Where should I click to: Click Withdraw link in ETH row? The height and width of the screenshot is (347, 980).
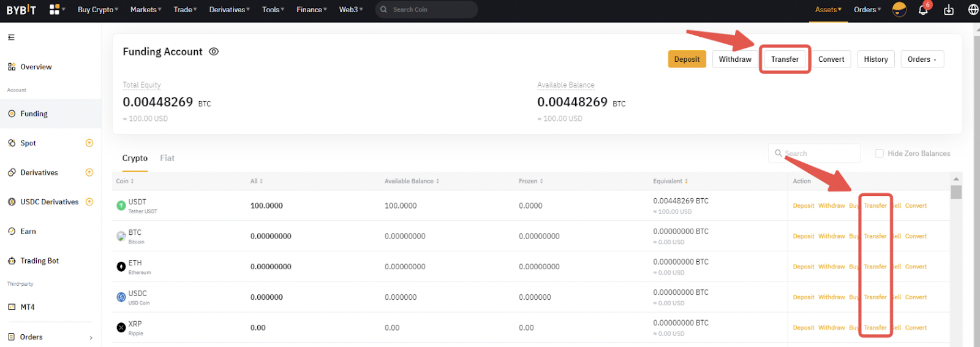pyautogui.click(x=832, y=267)
